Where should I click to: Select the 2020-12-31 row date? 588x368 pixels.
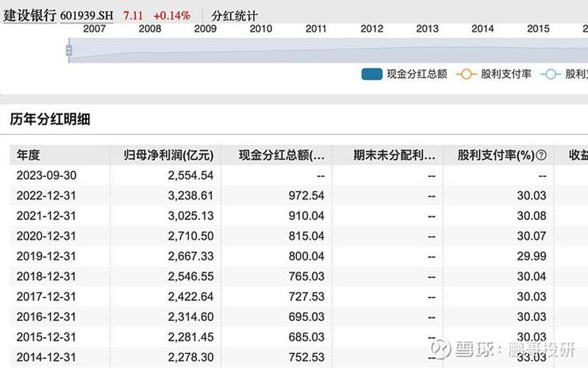[x=46, y=236]
